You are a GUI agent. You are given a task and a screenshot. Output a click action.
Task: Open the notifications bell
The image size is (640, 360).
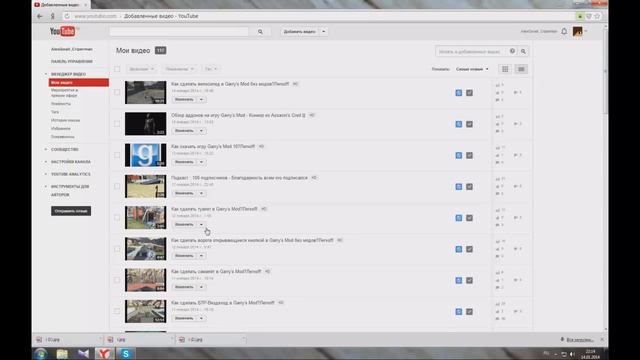[564, 31]
